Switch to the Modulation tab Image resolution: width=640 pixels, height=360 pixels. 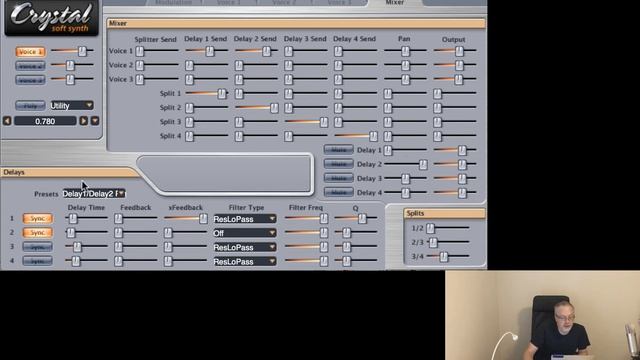coord(173,2)
